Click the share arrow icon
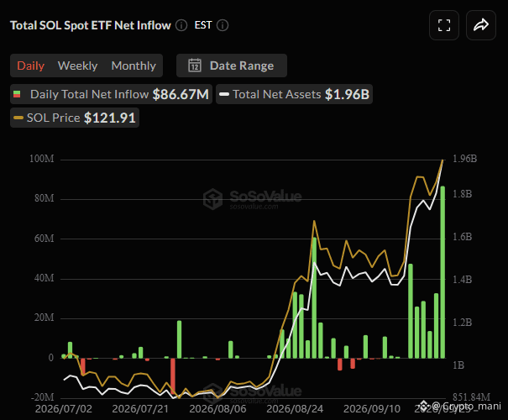 pyautogui.click(x=481, y=25)
